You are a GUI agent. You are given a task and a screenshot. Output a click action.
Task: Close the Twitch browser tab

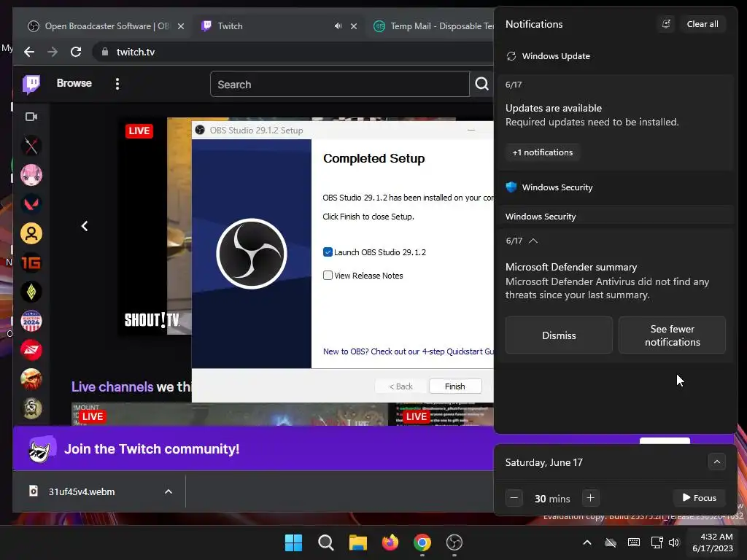tap(354, 26)
